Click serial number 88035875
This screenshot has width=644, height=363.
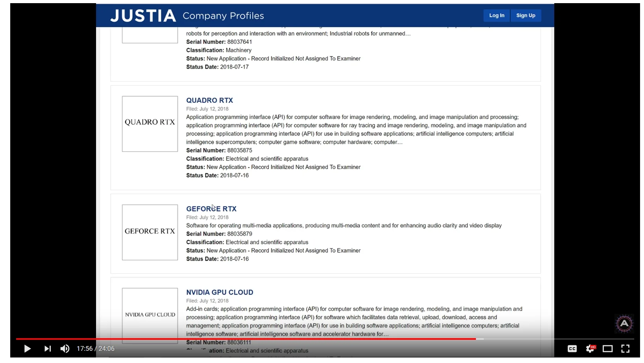[240, 150]
